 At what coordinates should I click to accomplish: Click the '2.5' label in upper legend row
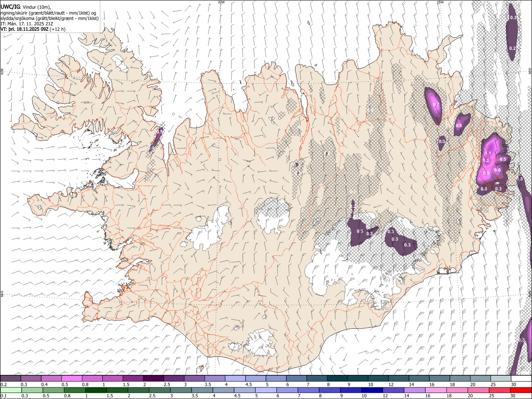pyautogui.click(x=167, y=384)
